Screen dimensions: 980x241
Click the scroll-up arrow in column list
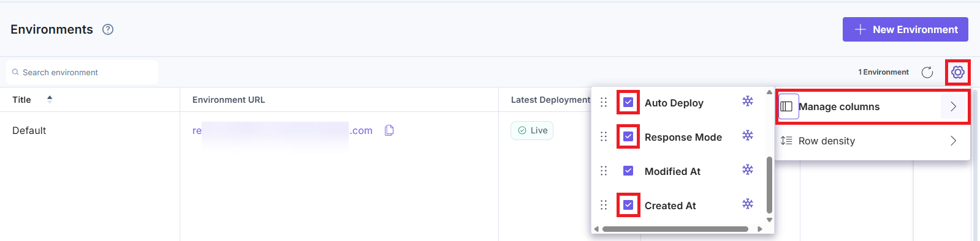769,92
